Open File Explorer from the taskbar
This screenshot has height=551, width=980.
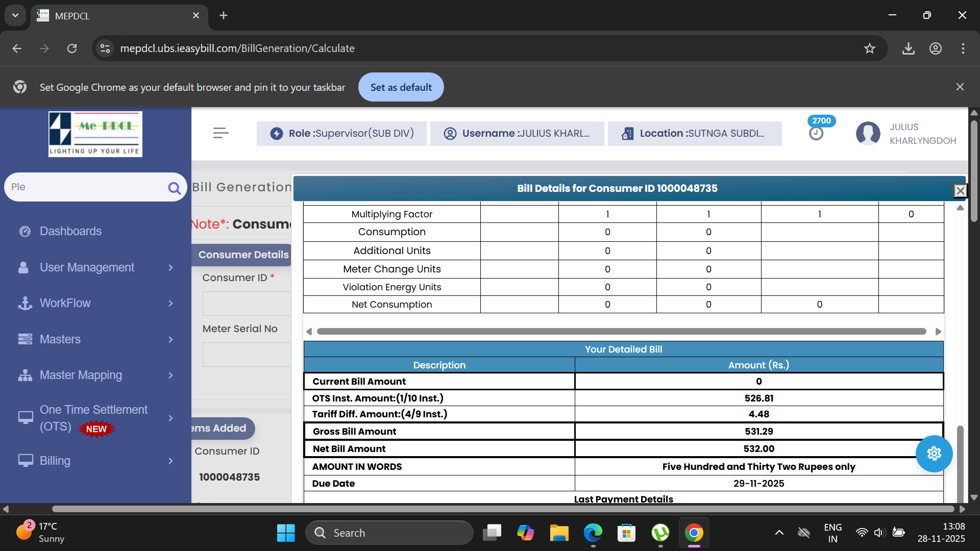tap(559, 533)
